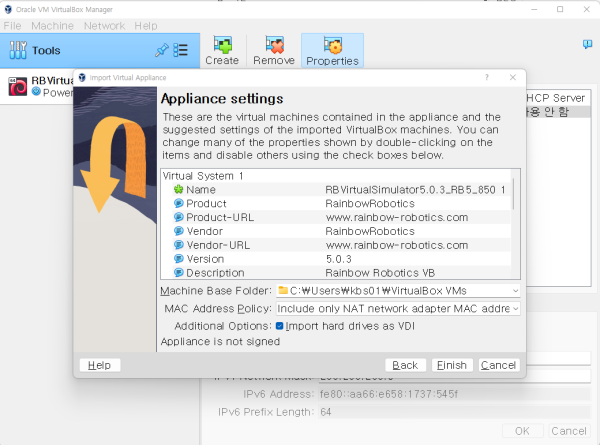This screenshot has width=600, height=445.
Task: Click the icon beside Product-URL
Action: pos(178,217)
